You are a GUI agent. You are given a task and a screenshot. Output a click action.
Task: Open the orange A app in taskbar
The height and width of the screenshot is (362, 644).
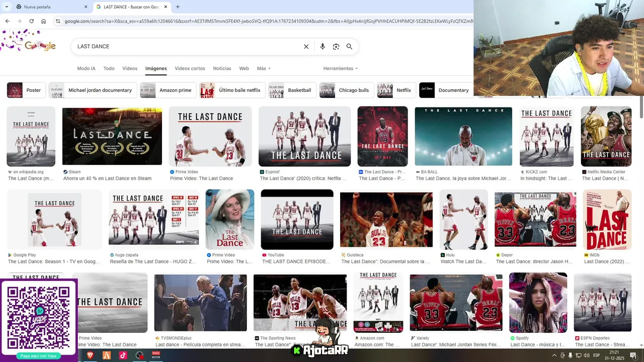point(107,355)
